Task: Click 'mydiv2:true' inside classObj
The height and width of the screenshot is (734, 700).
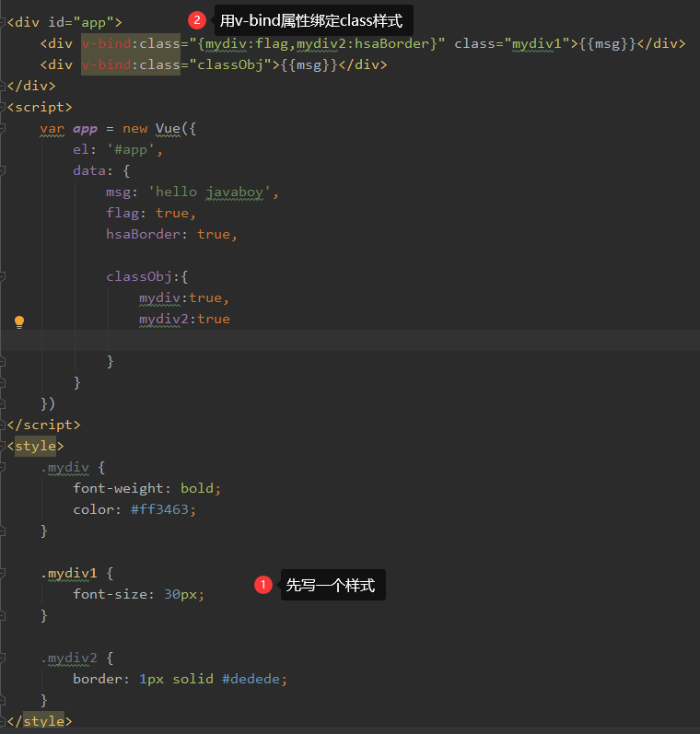Action: pyautogui.click(x=184, y=320)
